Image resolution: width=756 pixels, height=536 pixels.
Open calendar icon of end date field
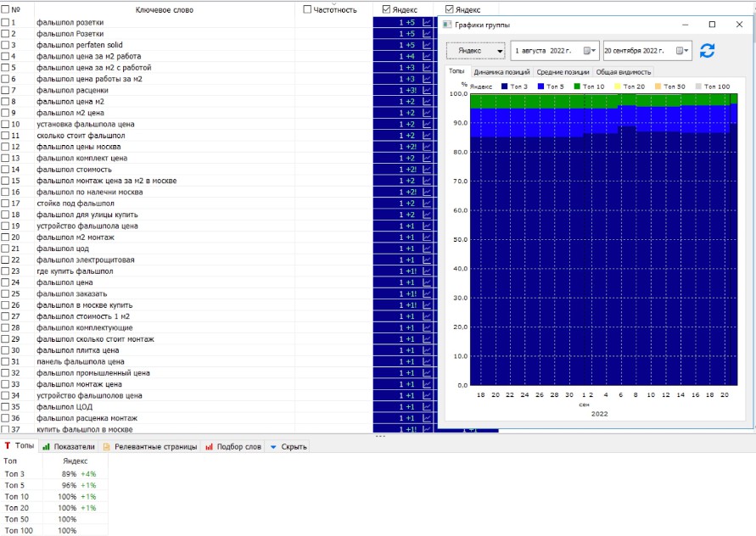click(x=681, y=51)
